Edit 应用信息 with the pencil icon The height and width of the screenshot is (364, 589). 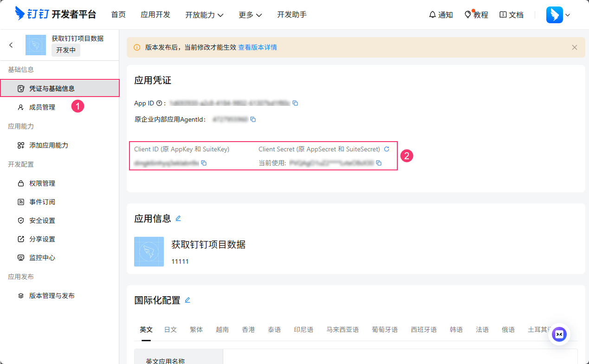(x=178, y=218)
